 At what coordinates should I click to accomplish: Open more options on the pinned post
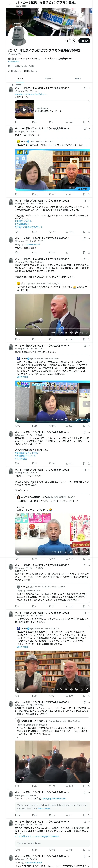(x=89, y=88)
